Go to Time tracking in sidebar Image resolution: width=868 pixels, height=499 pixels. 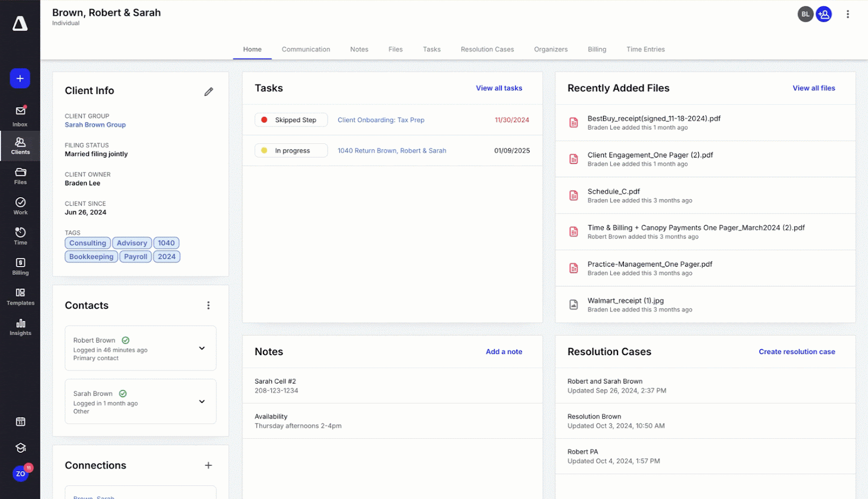20,236
